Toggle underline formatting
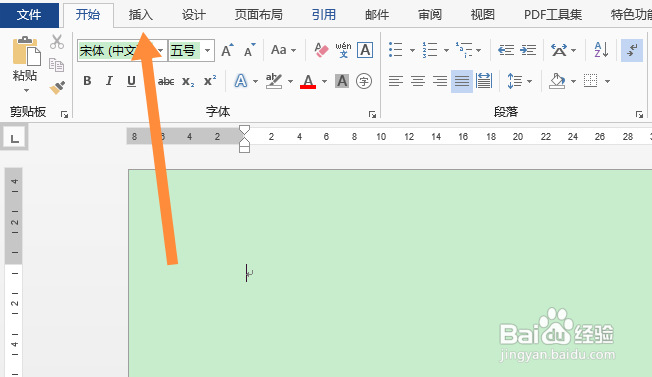 pos(131,81)
